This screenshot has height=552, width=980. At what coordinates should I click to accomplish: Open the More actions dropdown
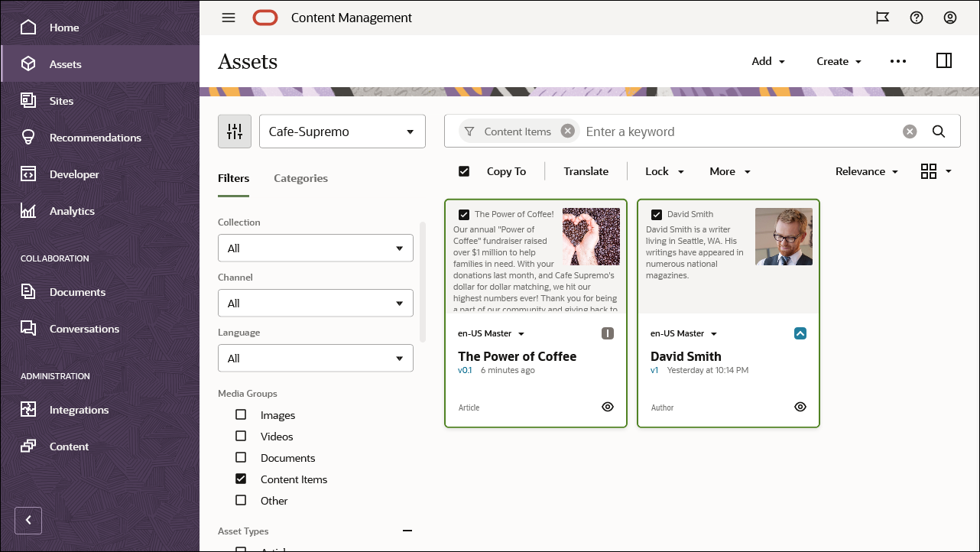point(730,171)
